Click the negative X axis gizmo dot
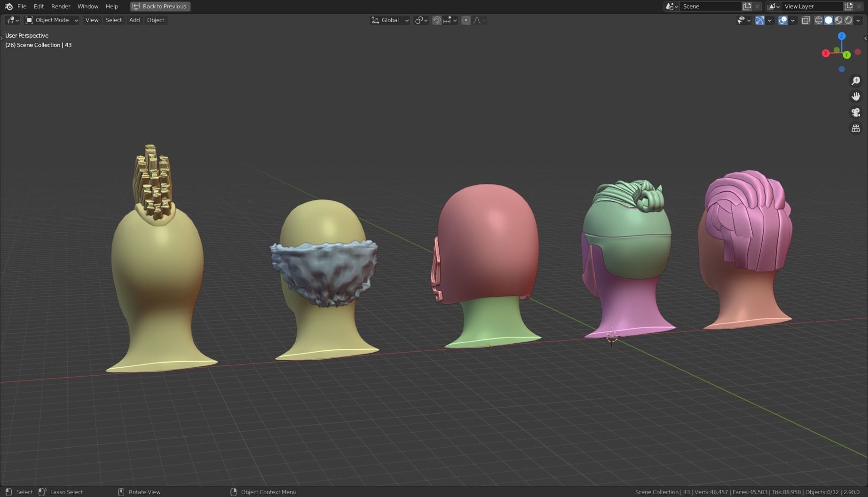 [858, 52]
